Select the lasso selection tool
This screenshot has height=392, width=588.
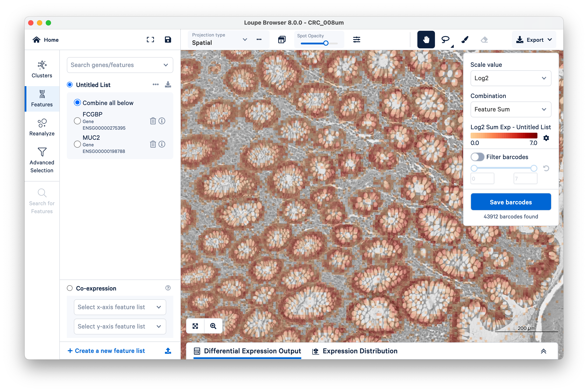[x=445, y=40]
